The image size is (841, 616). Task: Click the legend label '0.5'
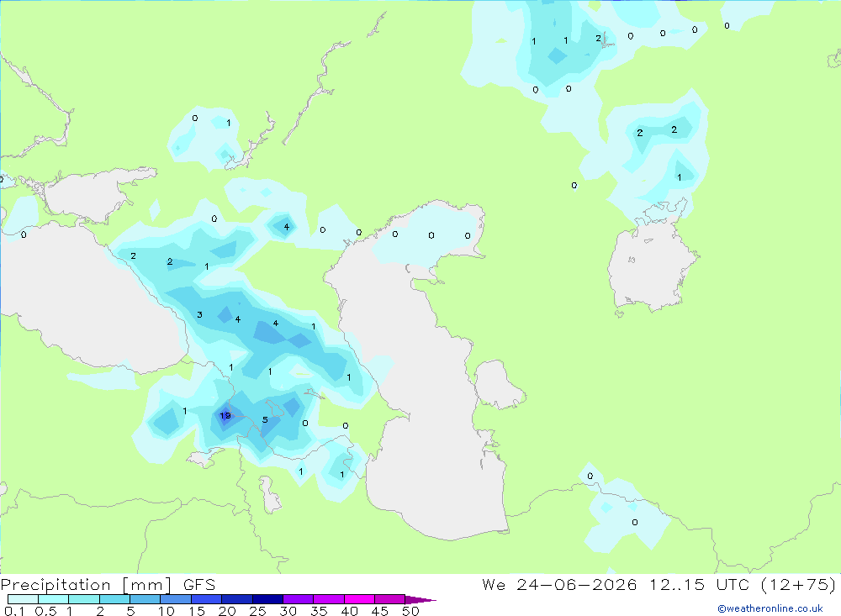point(45,611)
